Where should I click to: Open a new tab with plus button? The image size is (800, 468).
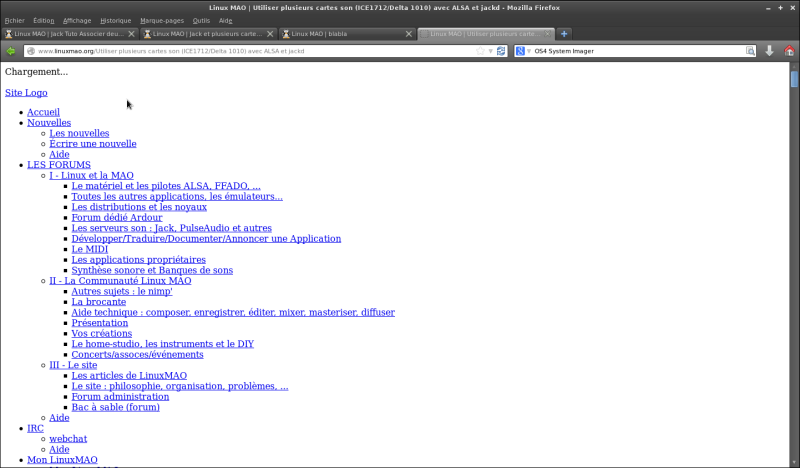click(x=564, y=34)
